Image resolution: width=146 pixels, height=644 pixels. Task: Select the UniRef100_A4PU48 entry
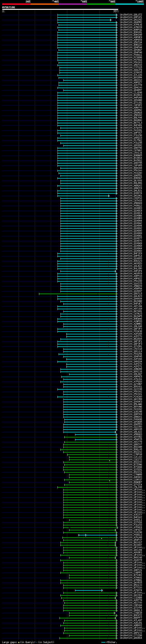click(131, 98)
